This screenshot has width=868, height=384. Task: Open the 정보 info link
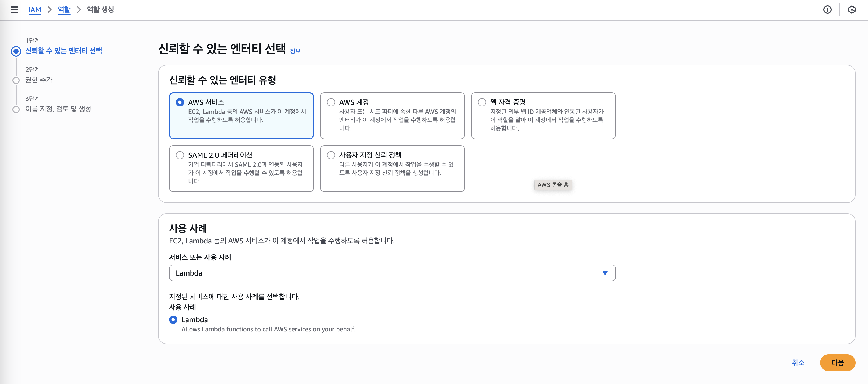point(295,51)
